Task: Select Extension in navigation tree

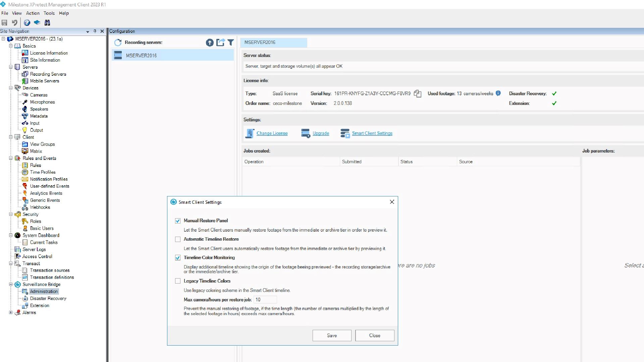Action: 40,305
